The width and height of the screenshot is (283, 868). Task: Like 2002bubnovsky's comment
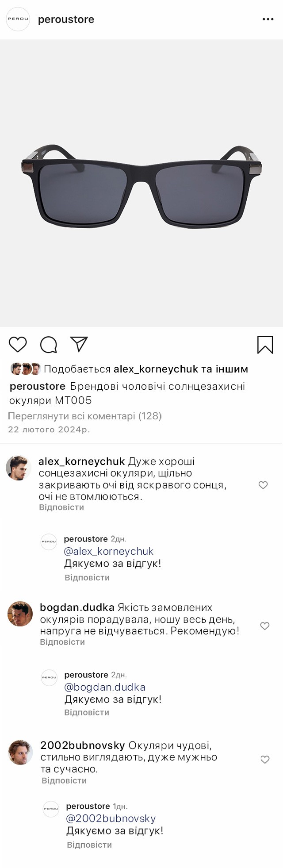pyautogui.click(x=264, y=760)
